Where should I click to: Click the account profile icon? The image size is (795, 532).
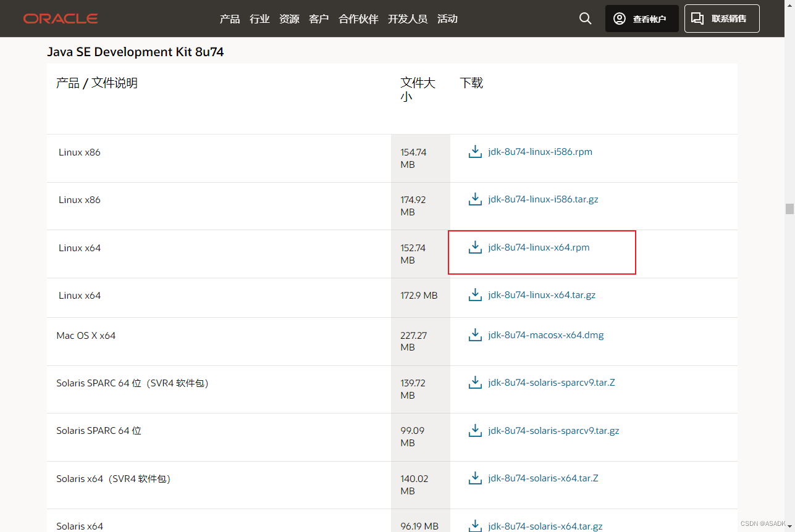point(620,19)
